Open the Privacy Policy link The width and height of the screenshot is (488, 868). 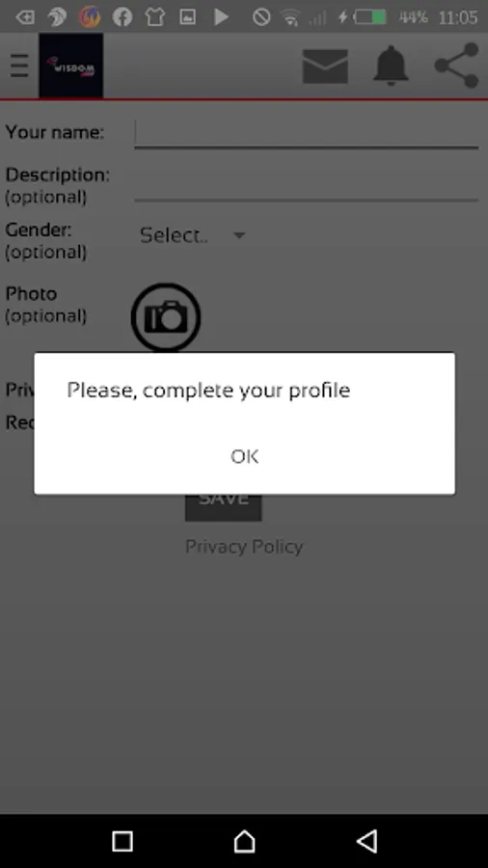point(244,547)
